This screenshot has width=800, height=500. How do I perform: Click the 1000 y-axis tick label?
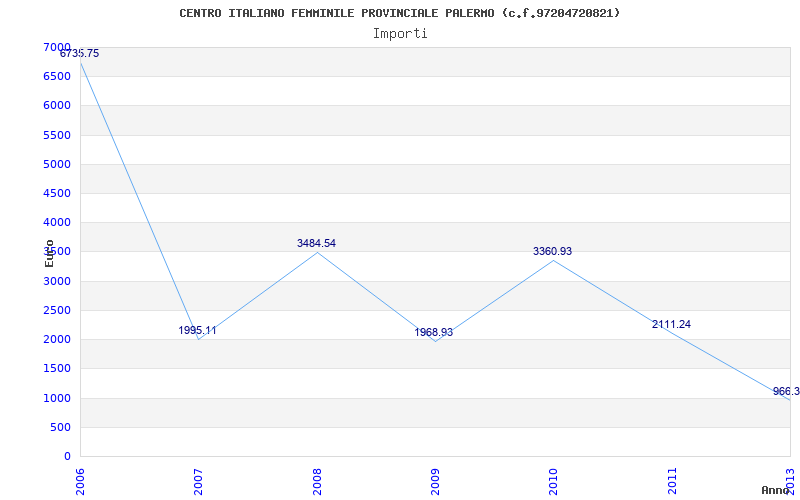[57, 398]
